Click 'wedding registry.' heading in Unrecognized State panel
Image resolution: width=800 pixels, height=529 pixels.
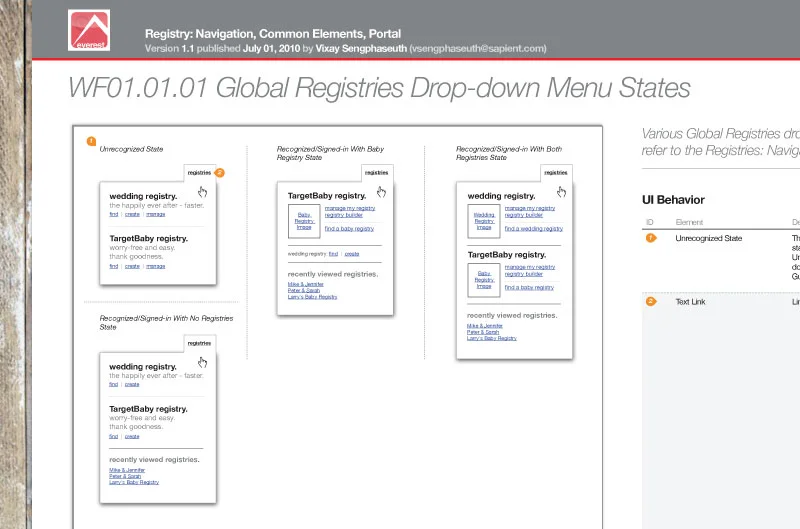(x=143, y=196)
